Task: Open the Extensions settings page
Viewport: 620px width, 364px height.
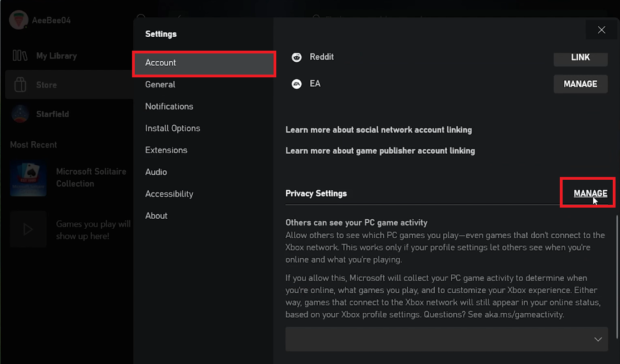Action: [166, 150]
